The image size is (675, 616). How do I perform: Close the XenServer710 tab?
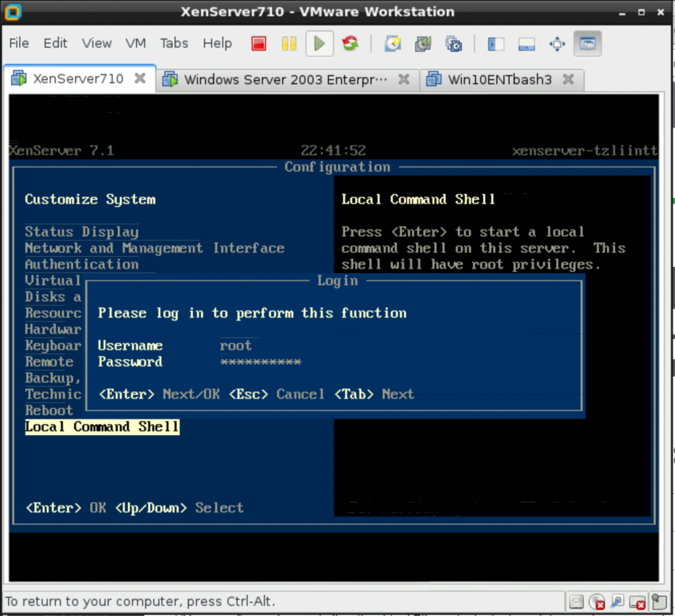pos(140,78)
